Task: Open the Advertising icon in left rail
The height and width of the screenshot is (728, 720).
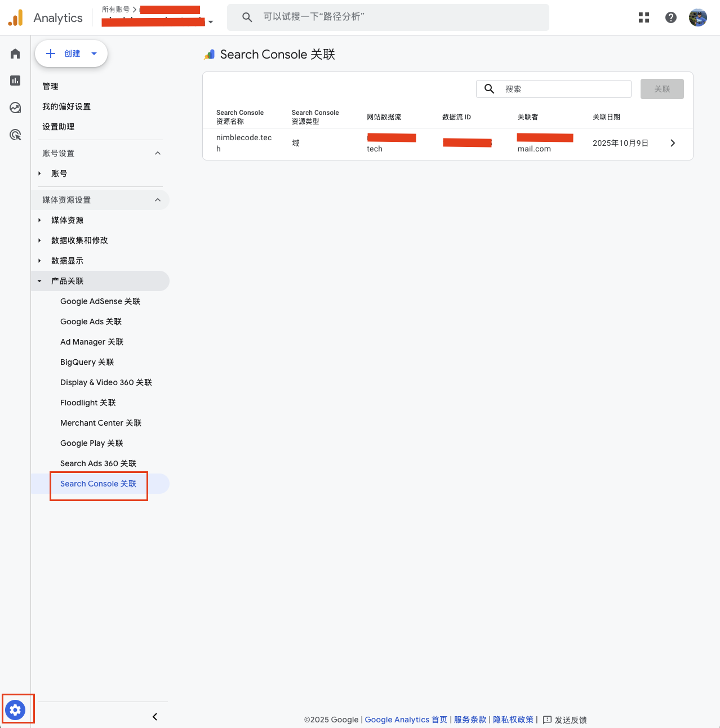Action: coord(15,135)
